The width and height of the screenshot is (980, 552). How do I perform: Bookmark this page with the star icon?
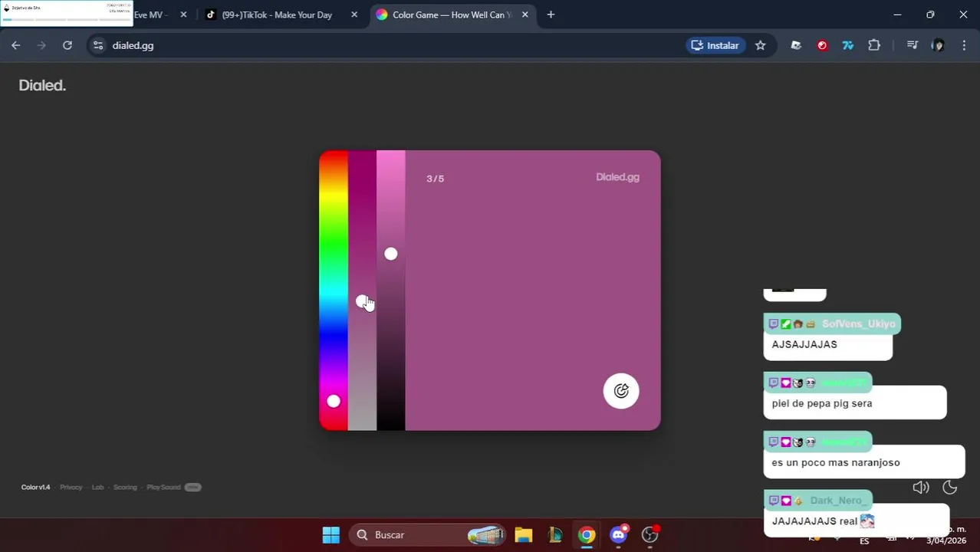coord(760,45)
